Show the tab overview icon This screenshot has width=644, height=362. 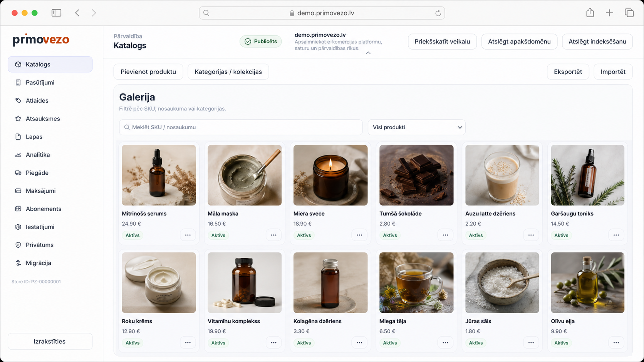pos(629,13)
